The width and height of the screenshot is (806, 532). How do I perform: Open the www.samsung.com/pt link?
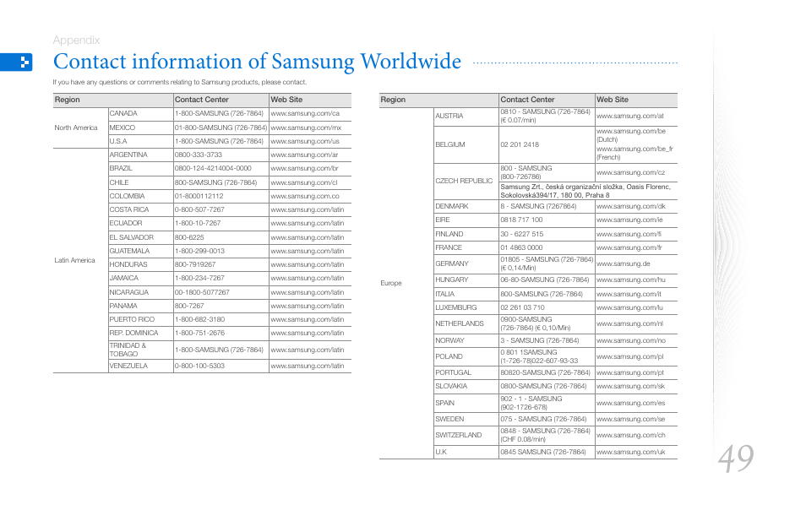[630, 372]
